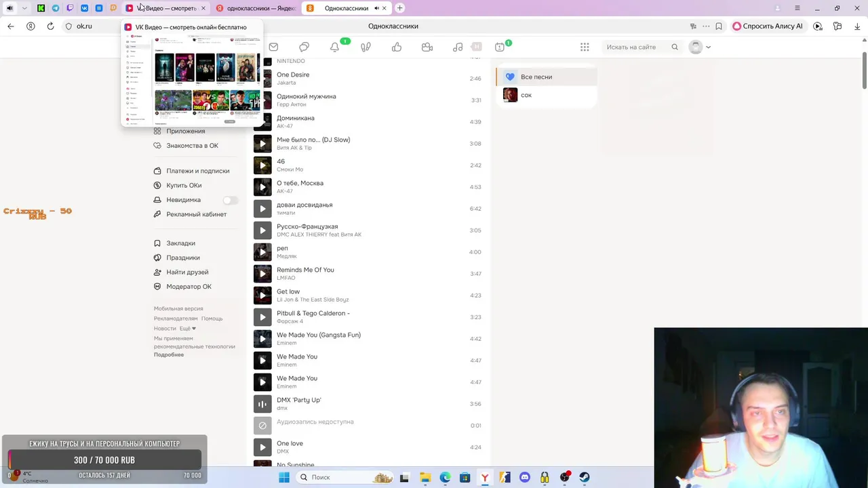
Task: Expand the 'Ещё' footer dropdown
Action: [187, 328]
